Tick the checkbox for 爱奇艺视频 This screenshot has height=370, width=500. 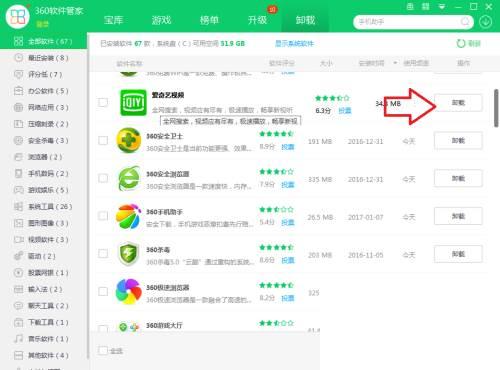coord(103,102)
